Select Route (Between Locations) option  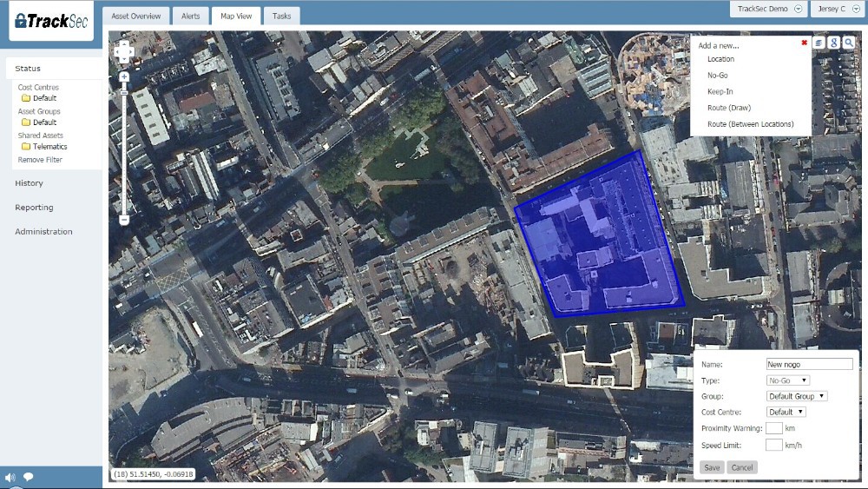tap(750, 124)
